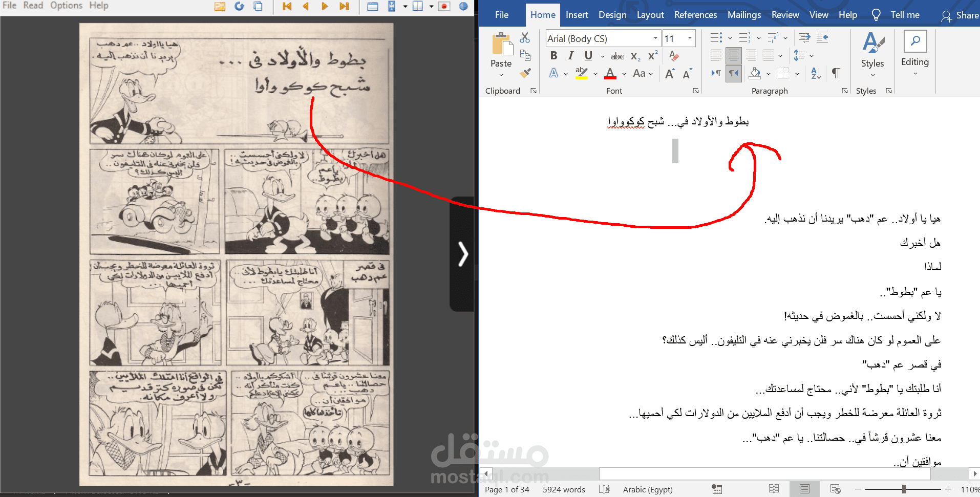The height and width of the screenshot is (497, 980).
Task: Click the Cut scissors icon
Action: pyautogui.click(x=525, y=38)
